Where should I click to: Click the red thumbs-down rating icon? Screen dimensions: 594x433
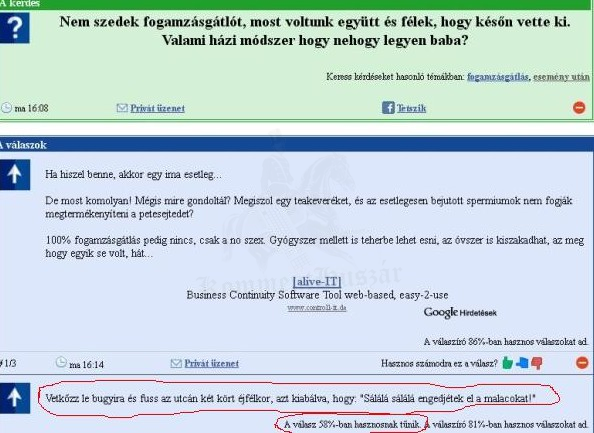coord(536,363)
